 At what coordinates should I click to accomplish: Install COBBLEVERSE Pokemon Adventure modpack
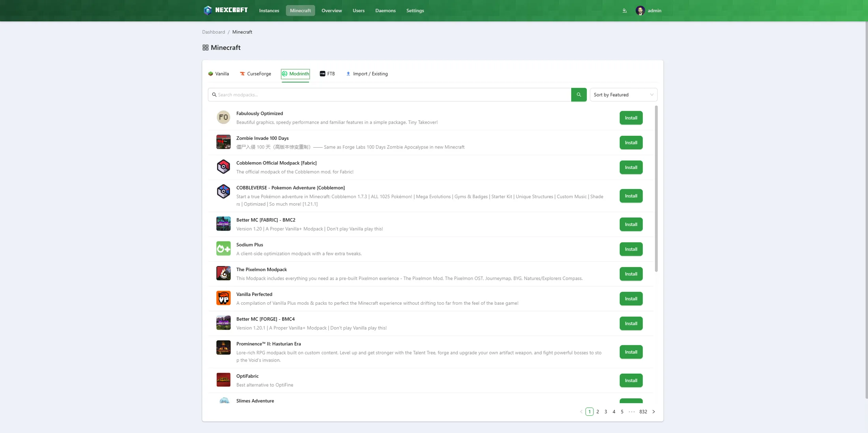[x=631, y=196]
